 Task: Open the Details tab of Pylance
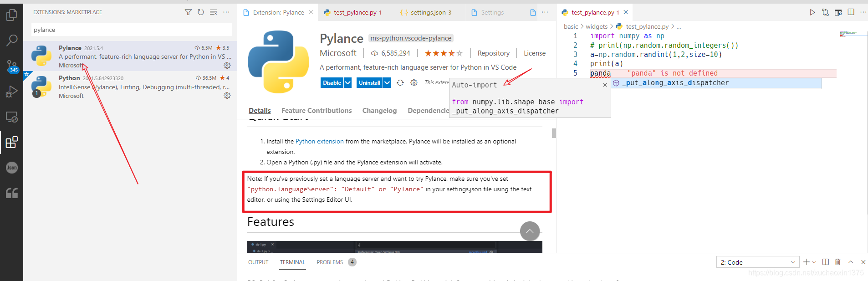(260, 111)
